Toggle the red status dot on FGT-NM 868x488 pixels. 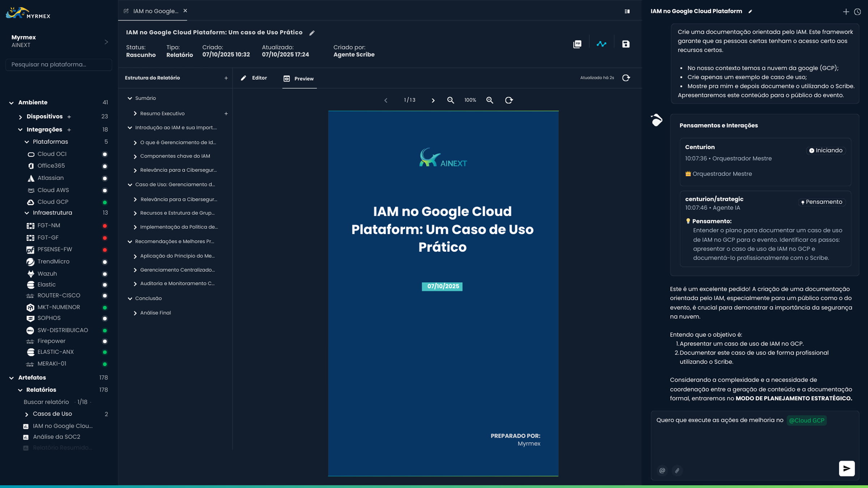105,226
